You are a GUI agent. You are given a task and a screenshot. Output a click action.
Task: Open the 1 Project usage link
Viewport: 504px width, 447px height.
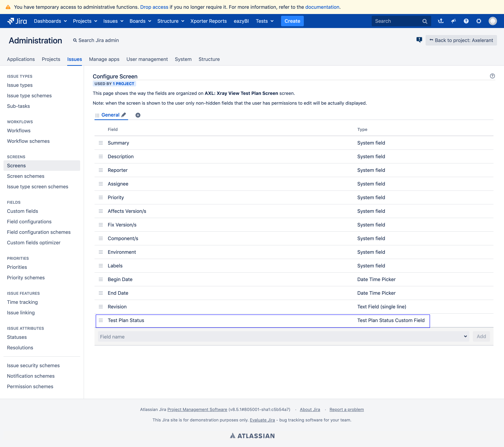124,84
